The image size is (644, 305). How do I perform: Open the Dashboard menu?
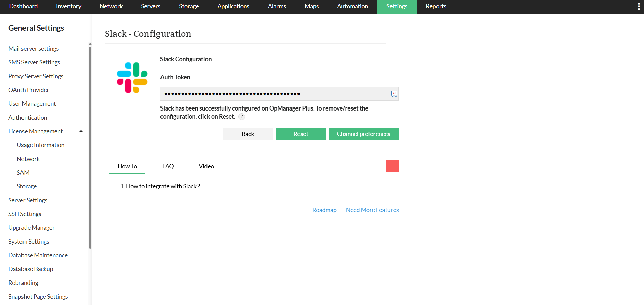24,7
